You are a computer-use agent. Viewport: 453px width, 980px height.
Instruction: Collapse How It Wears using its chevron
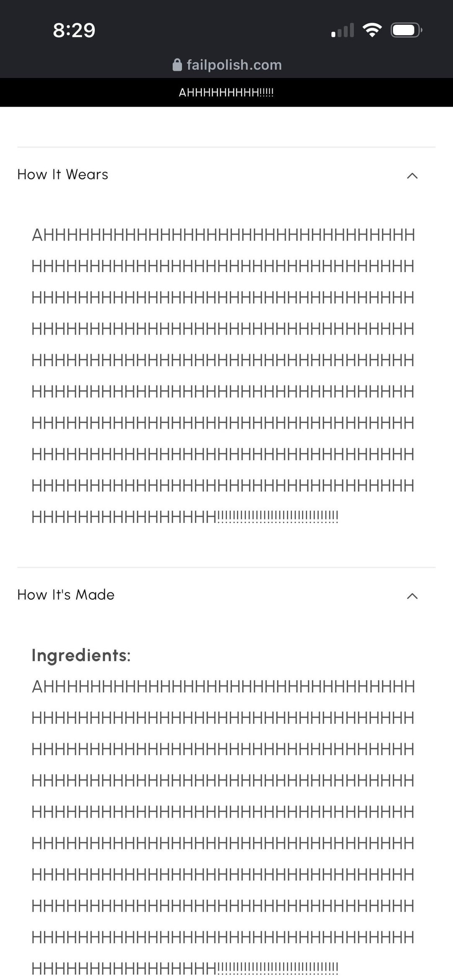coord(412,176)
